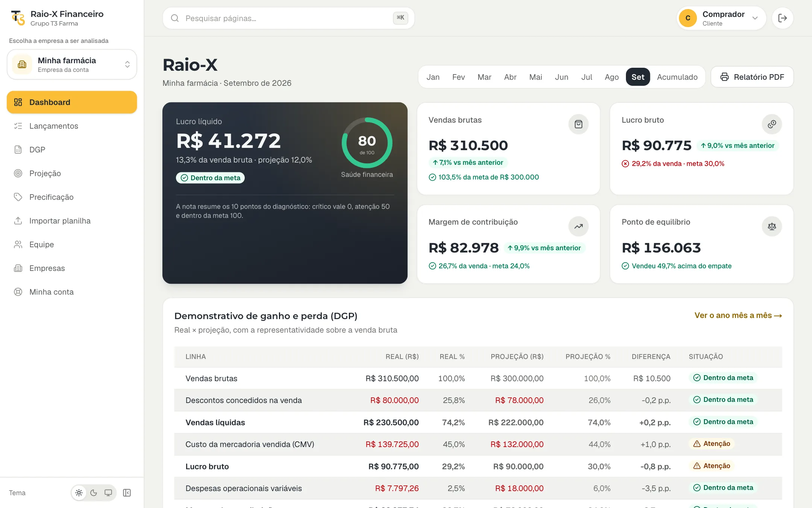
Task: Click the R$ 7.797,26 value cell
Action: 397,488
